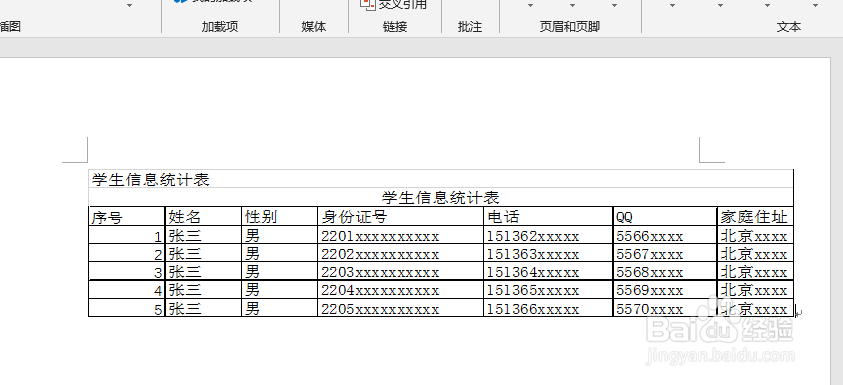Viewport: 843px width, 385px height.
Task: Click 北京xxxx in the 5566xxxx row
Action: pyautogui.click(x=755, y=235)
